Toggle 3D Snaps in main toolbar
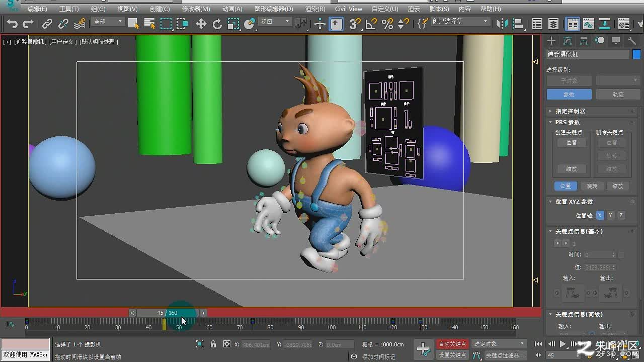Viewport: 644px width, 362px height. click(355, 24)
